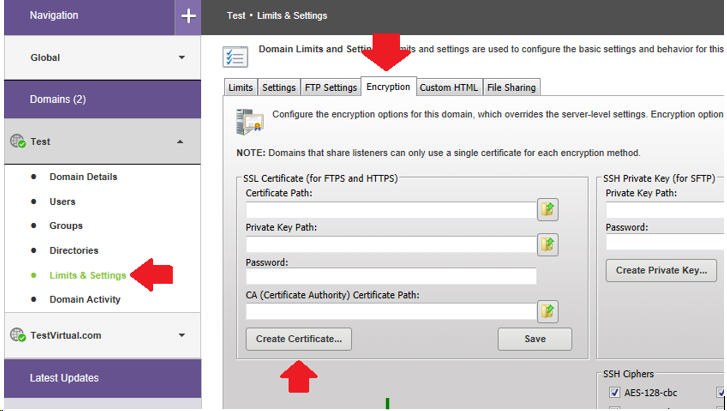Click the Create Private Key button
This screenshot has width=727, height=411.
(x=661, y=270)
